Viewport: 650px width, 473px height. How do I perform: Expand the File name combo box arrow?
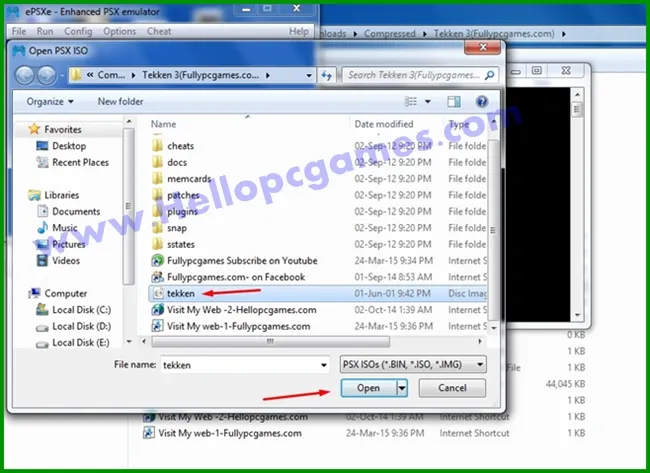(324, 365)
